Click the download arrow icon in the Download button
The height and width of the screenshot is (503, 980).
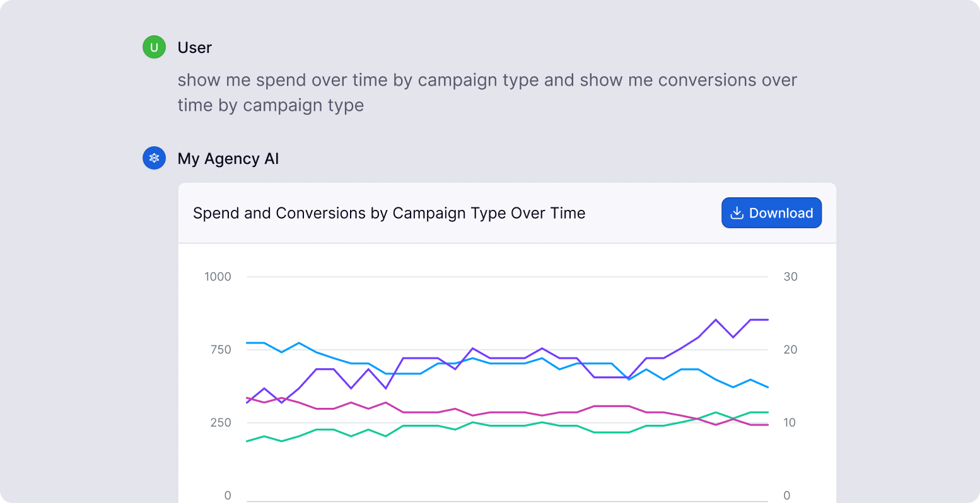[x=737, y=212]
